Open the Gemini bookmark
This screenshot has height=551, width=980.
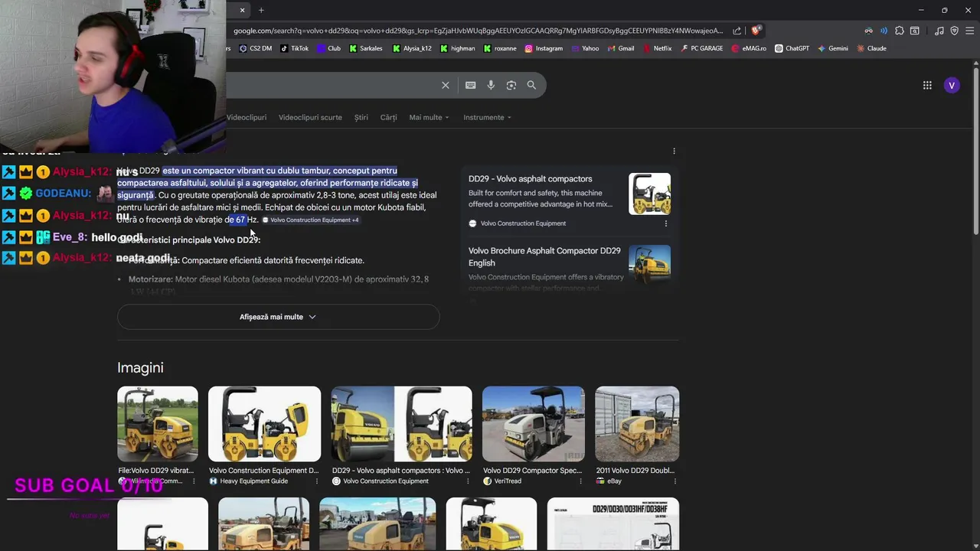click(832, 48)
